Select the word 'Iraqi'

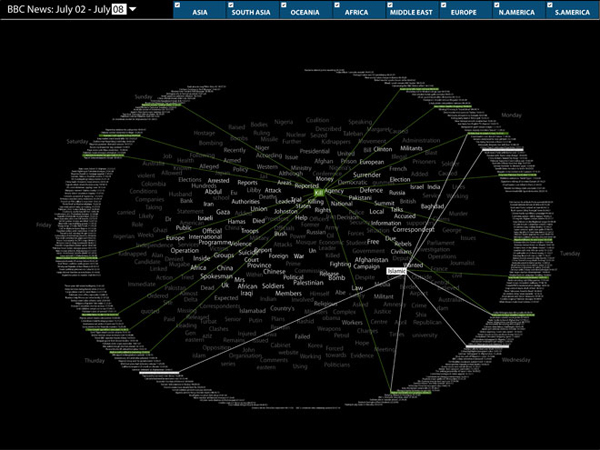[247, 293]
